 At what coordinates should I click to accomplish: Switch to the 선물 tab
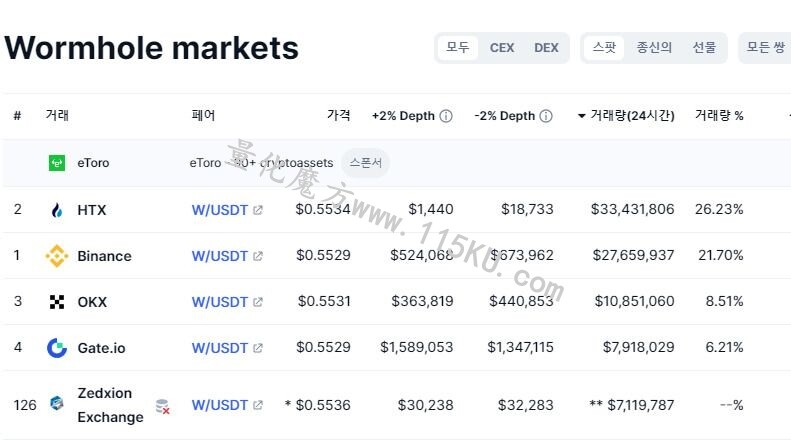click(x=704, y=48)
